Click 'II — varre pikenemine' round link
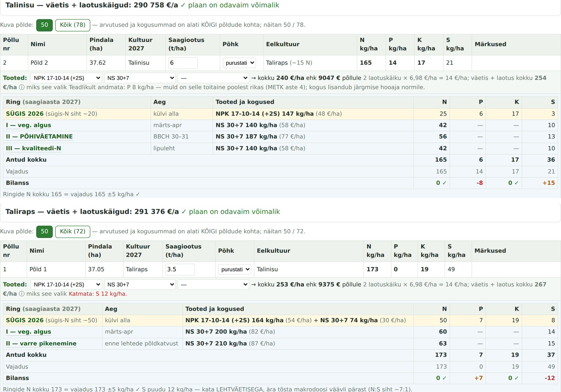The image size is (561, 392). (x=41, y=344)
